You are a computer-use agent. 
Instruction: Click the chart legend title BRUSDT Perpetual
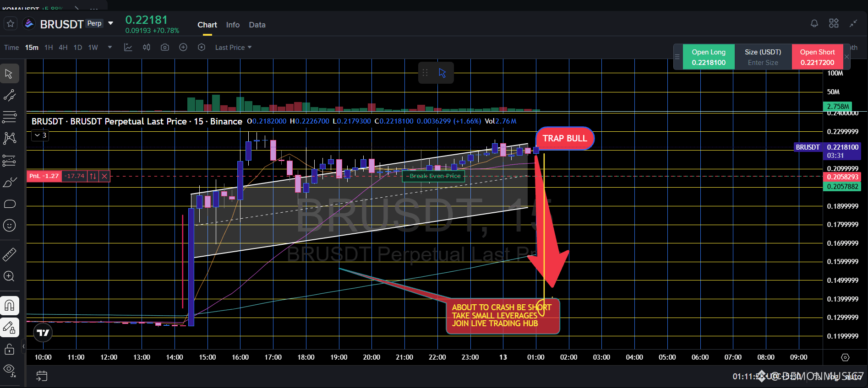(x=137, y=121)
